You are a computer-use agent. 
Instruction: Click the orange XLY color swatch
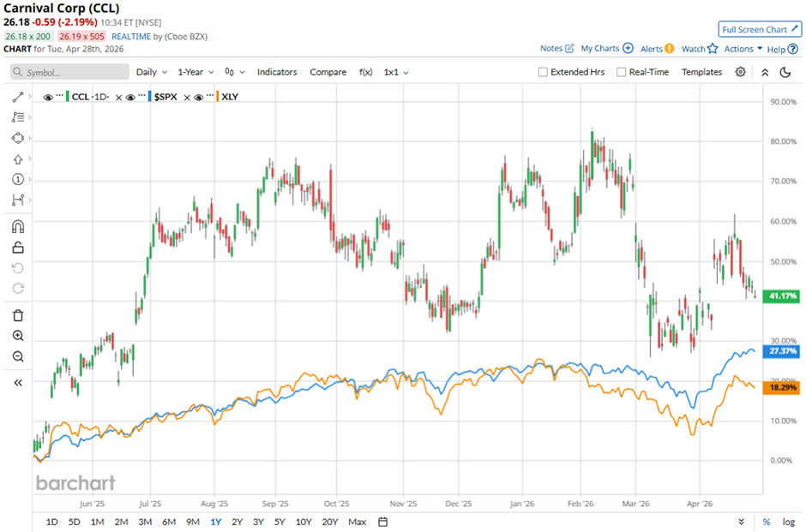click(x=218, y=97)
